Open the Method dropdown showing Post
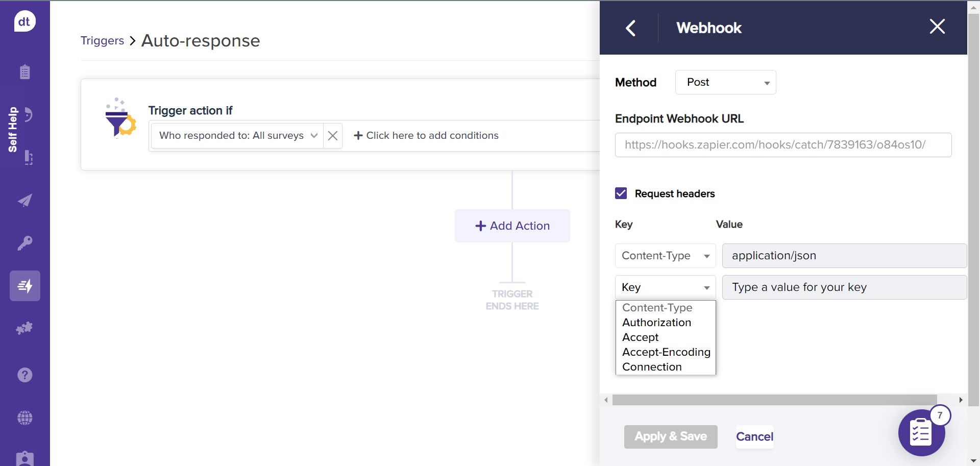 click(x=725, y=82)
